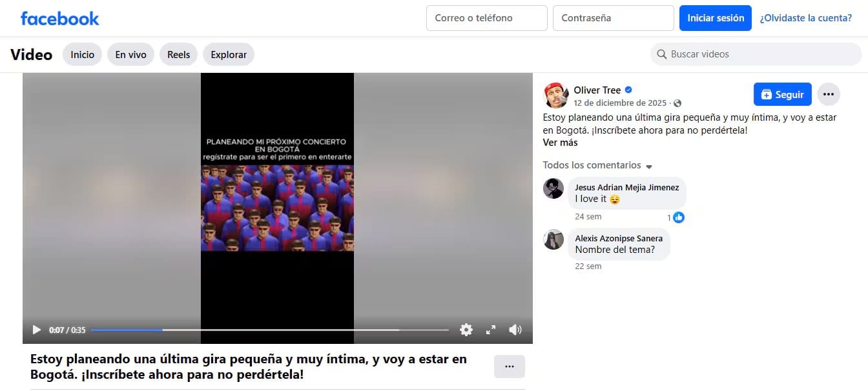The width and height of the screenshot is (868, 391).
Task: Click the video frame showing Bogotá concert
Action: pyautogui.click(x=277, y=208)
